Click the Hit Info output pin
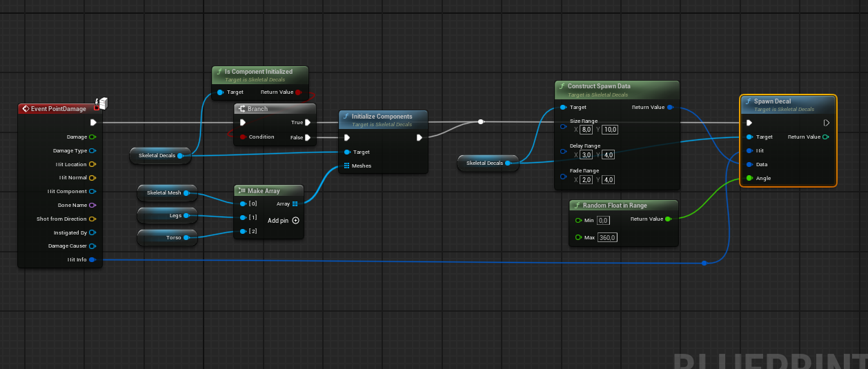868x369 pixels. pos(92,260)
